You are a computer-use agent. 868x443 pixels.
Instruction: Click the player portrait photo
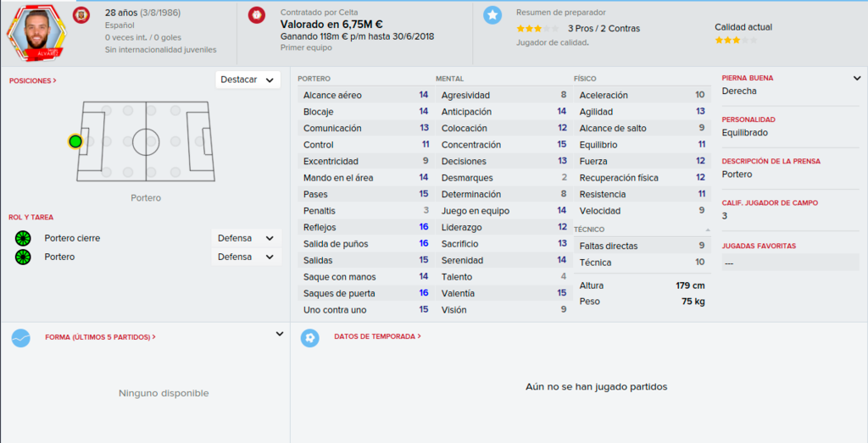[x=36, y=33]
